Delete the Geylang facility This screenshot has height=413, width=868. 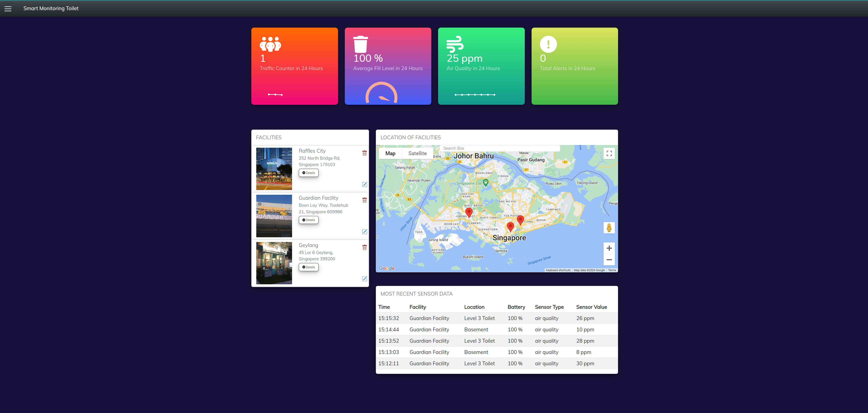click(x=364, y=247)
